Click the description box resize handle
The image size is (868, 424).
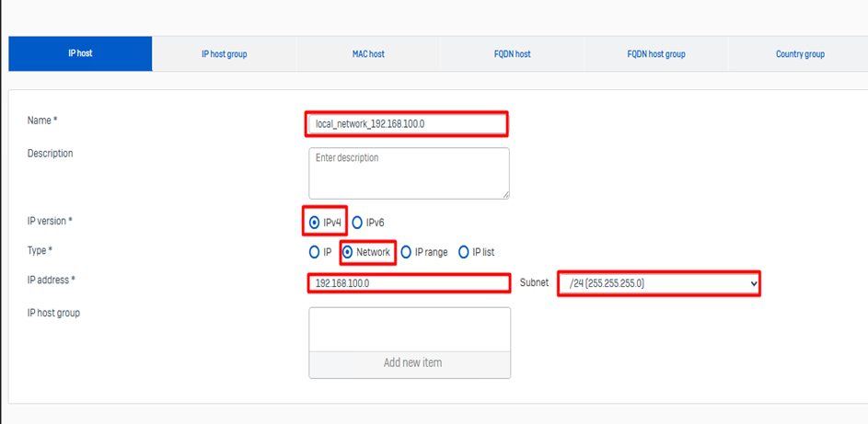504,194
